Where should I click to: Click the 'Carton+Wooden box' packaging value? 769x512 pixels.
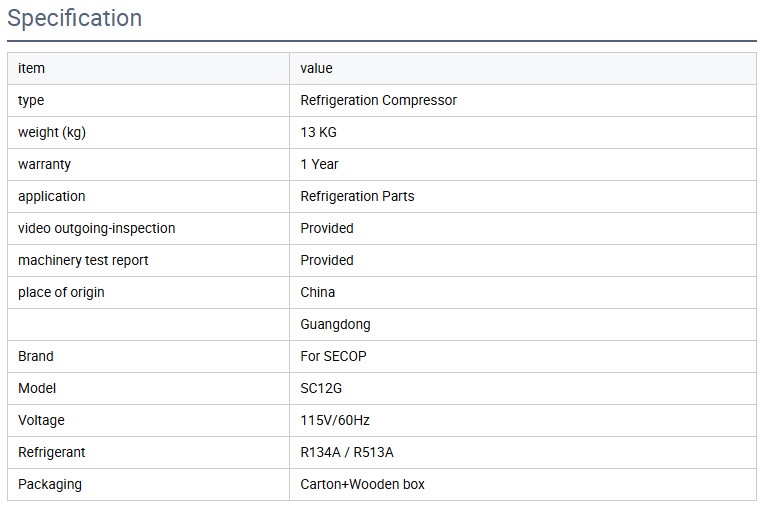[x=362, y=484]
